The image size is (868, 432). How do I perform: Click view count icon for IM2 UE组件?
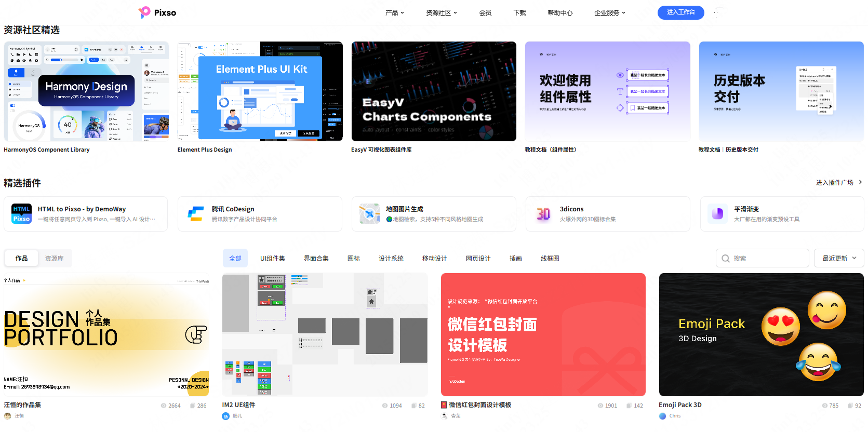pyautogui.click(x=385, y=406)
